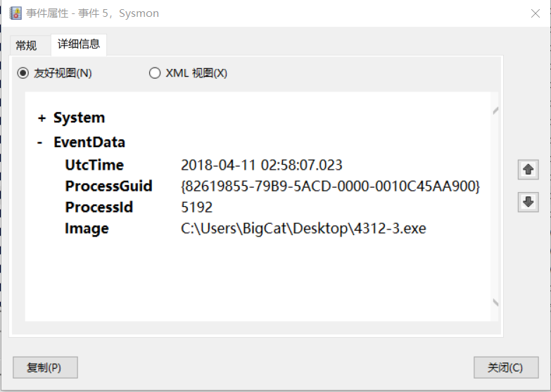Click the 关闭(C) button

[506, 367]
